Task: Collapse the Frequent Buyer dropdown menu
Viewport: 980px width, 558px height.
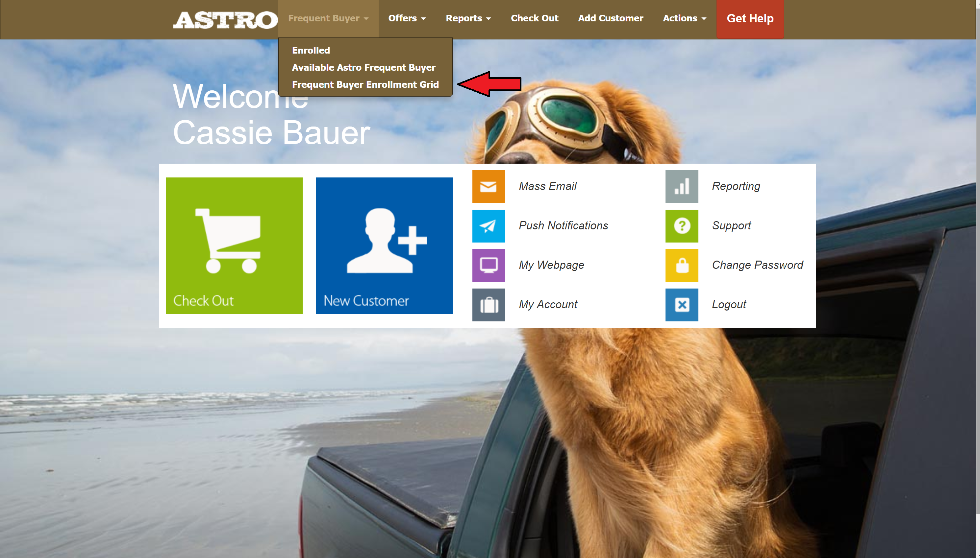Action: coord(328,18)
